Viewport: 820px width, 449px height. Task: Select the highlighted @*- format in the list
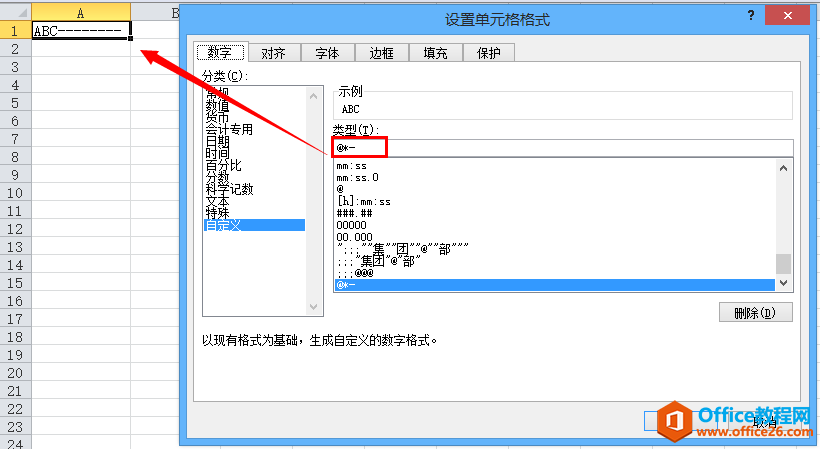click(x=554, y=285)
